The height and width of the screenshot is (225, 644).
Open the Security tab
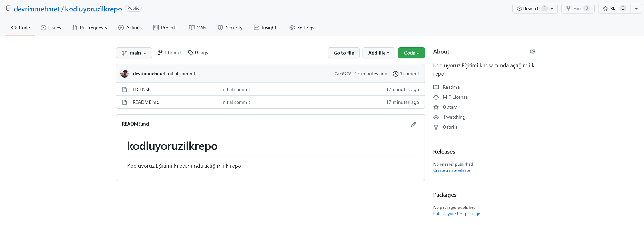click(230, 28)
